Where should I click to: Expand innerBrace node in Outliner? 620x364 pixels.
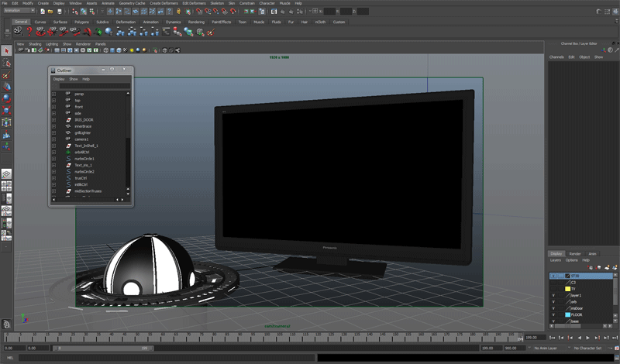tap(53, 126)
